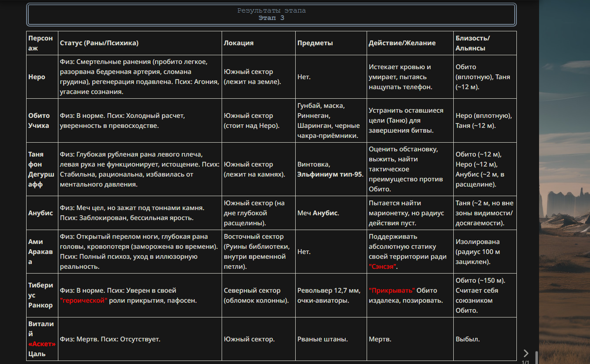Image resolution: width=590 pixels, height=364 pixels.
Task: Click proximity cell 'Неро (вплотную), Таня (~12 м)'
Action: (x=485, y=120)
